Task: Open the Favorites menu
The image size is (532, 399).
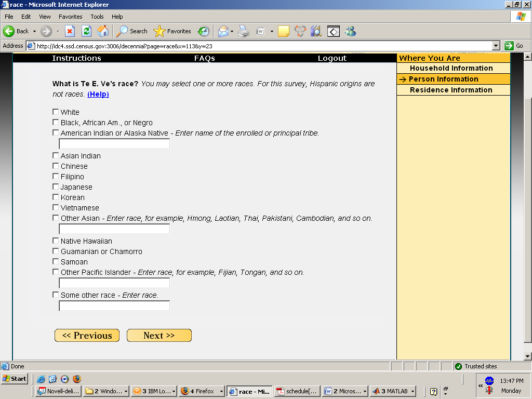Action: pyautogui.click(x=71, y=17)
